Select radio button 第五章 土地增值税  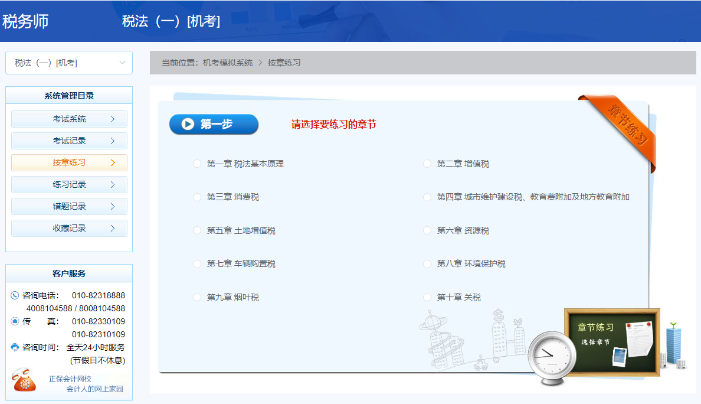[197, 230]
